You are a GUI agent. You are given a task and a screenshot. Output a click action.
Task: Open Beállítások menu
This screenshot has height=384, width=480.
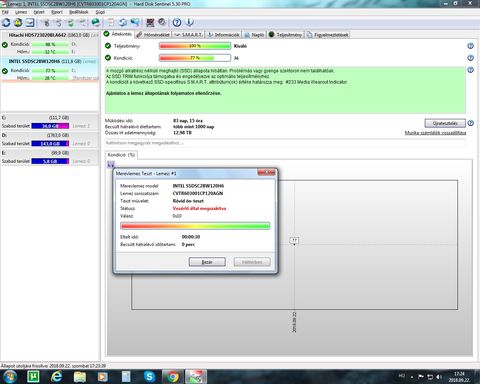[79, 12]
